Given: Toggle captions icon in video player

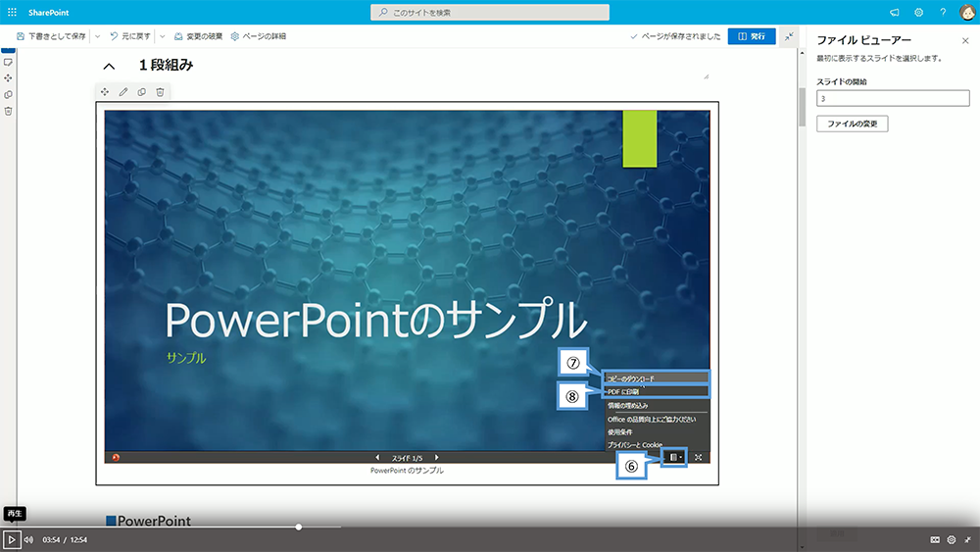Looking at the screenshot, I should pos(935,539).
